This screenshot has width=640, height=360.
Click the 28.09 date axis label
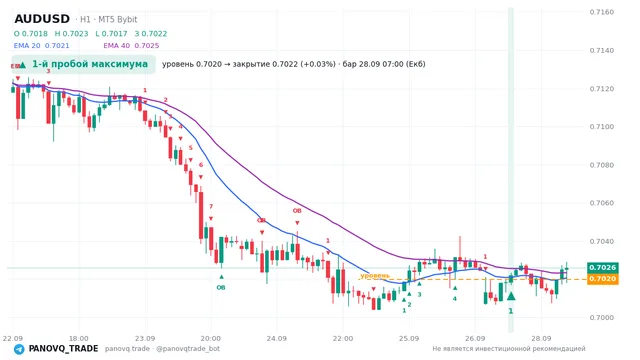click(x=541, y=338)
